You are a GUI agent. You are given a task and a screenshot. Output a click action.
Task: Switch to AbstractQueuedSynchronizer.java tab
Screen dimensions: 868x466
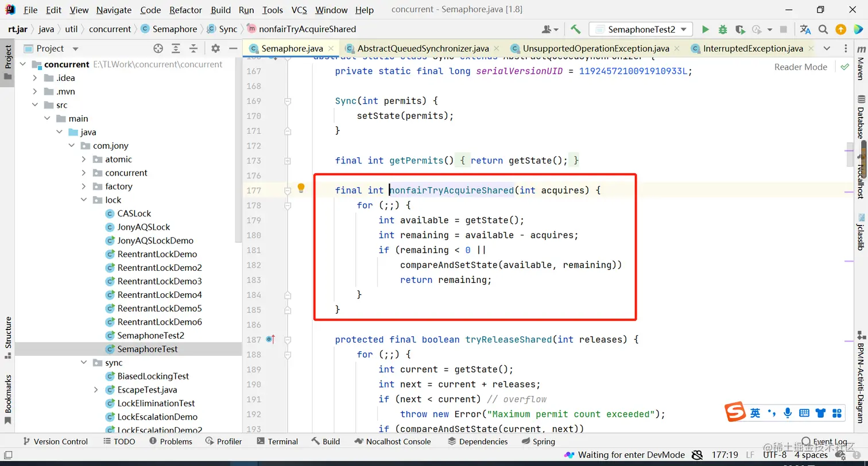coord(423,49)
